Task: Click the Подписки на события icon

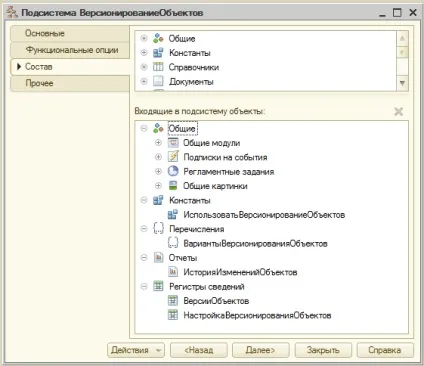Action: click(173, 157)
